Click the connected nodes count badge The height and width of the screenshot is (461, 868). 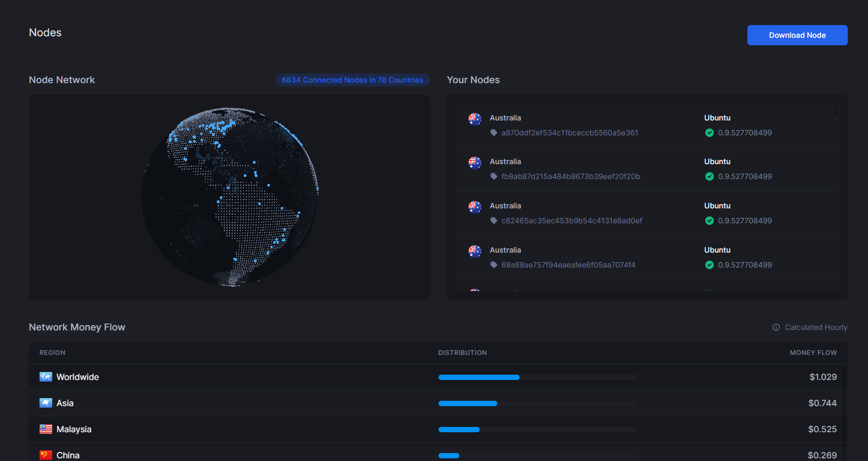352,80
